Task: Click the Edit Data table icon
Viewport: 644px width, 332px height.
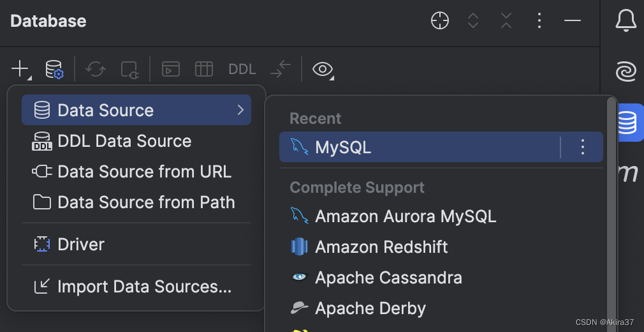Action: click(203, 69)
